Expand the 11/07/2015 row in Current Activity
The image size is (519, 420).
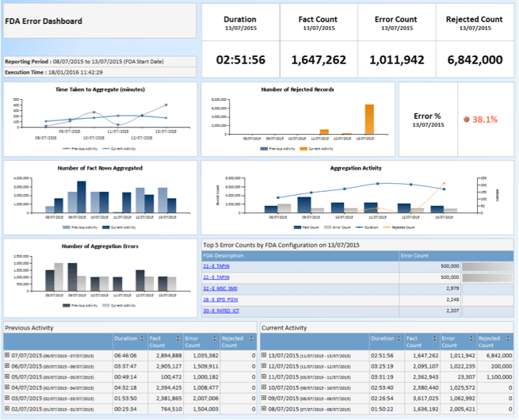click(x=264, y=376)
